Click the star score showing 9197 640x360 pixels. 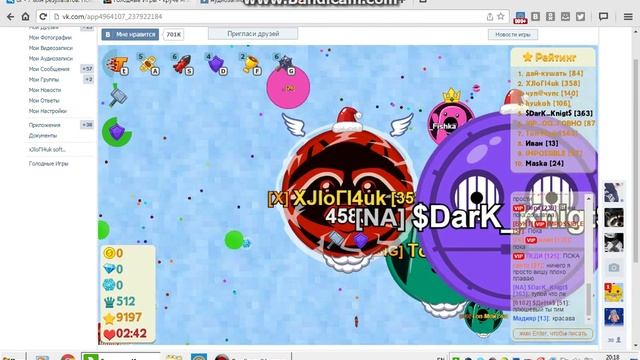pyautogui.click(x=122, y=318)
